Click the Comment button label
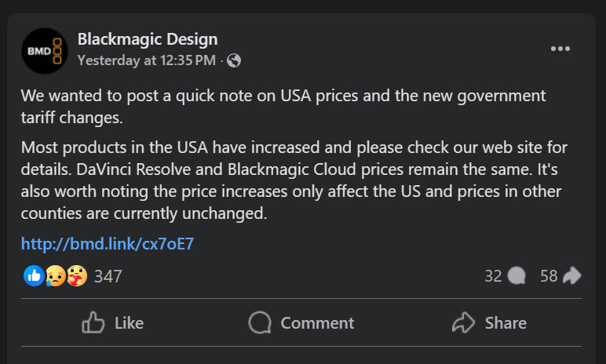This screenshot has height=364, width=606. pos(317,323)
